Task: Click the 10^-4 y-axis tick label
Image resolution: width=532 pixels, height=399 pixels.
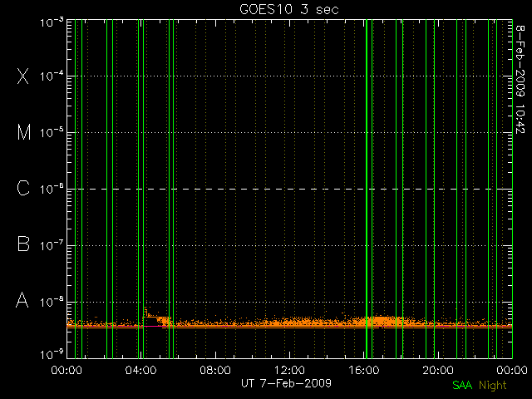Action: tap(52, 76)
